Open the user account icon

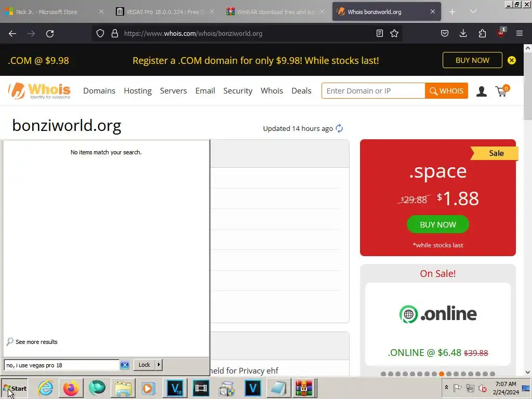click(x=482, y=91)
